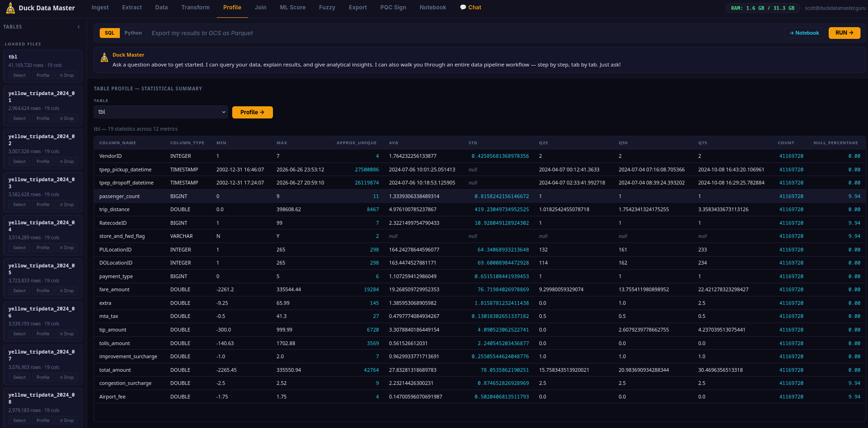Drop table yellow_tripdata_2024_08
This screenshot has height=428, width=868.
67,421
